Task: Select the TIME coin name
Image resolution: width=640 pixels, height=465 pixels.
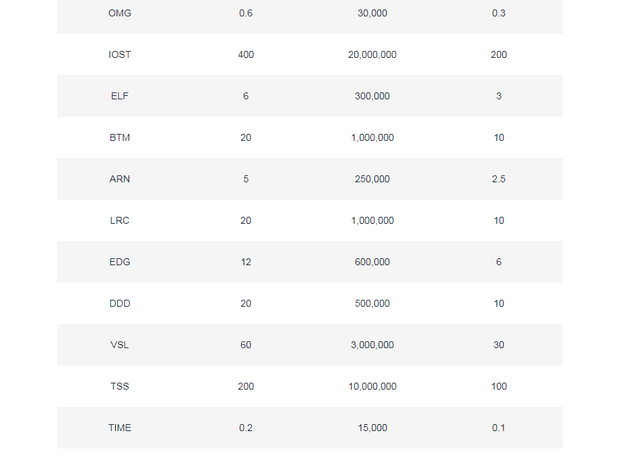Action: tap(120, 428)
